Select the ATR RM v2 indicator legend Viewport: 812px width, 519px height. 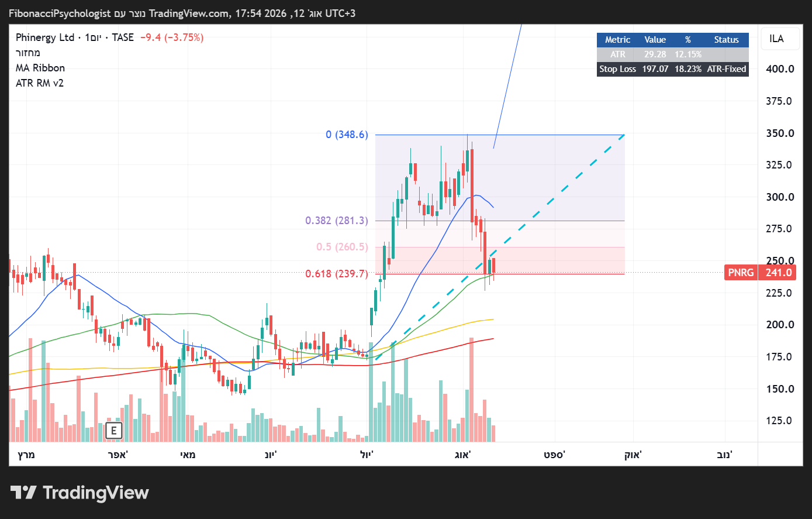point(40,83)
